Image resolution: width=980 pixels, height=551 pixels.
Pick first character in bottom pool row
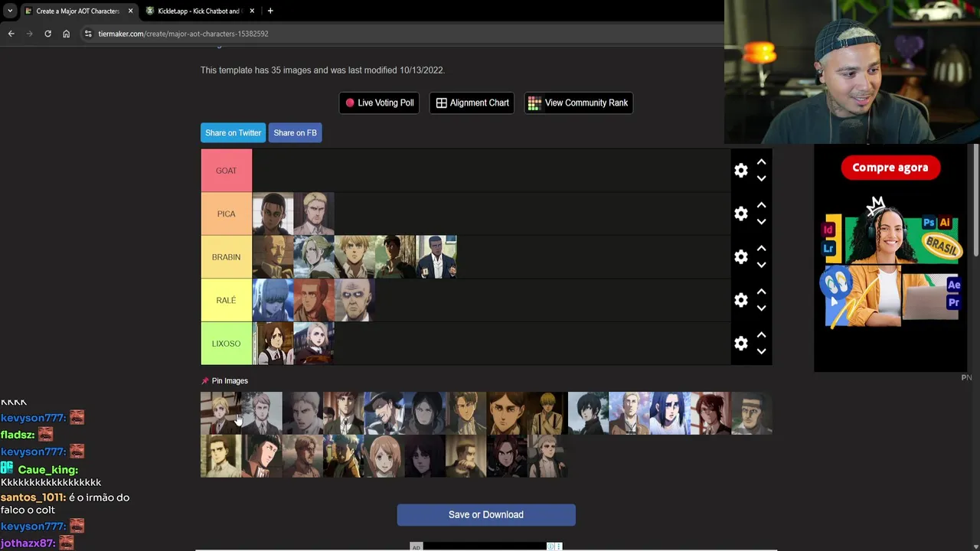coord(220,456)
